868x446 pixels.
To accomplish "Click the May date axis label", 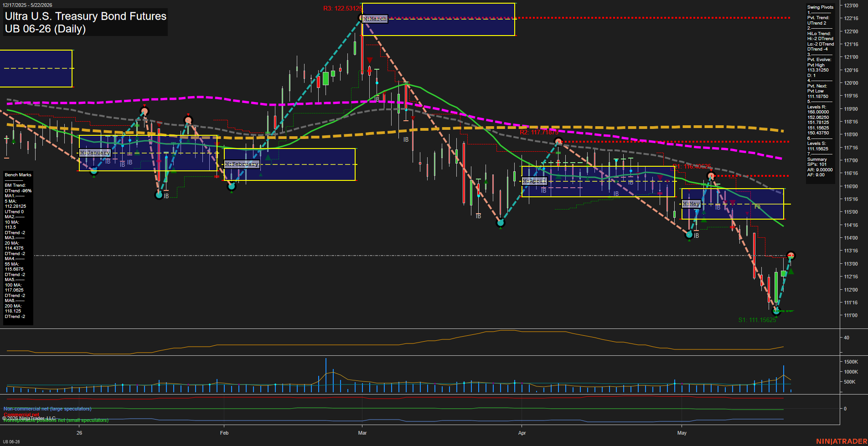I will point(682,433).
